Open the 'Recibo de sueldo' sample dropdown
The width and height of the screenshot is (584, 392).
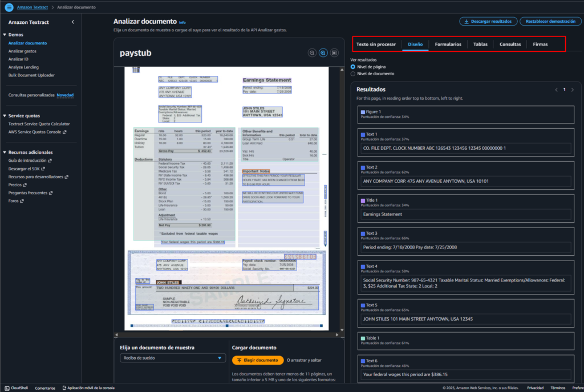(x=172, y=358)
